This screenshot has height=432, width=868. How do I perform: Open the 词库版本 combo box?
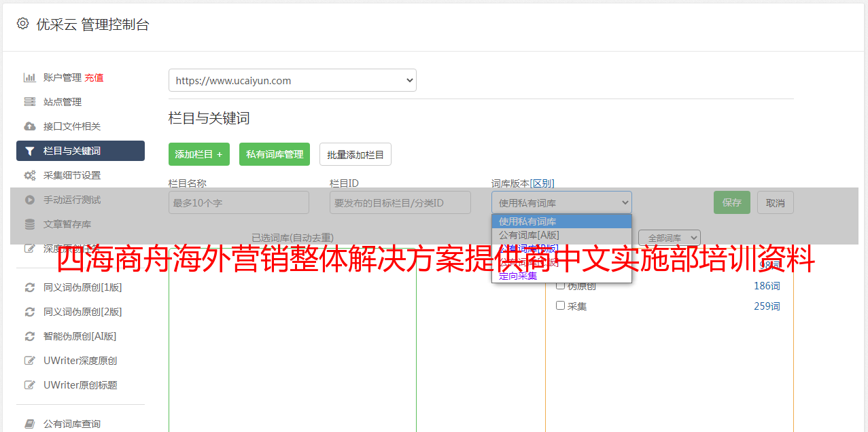point(561,202)
